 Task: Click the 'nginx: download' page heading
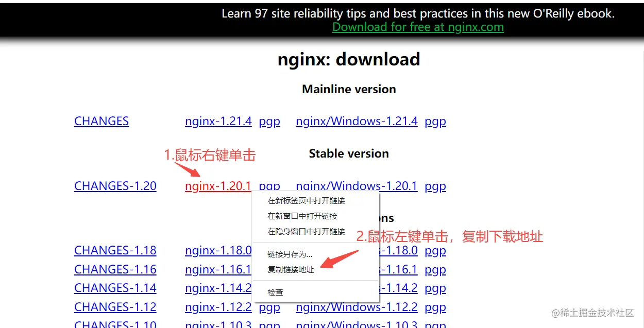pyautogui.click(x=349, y=60)
